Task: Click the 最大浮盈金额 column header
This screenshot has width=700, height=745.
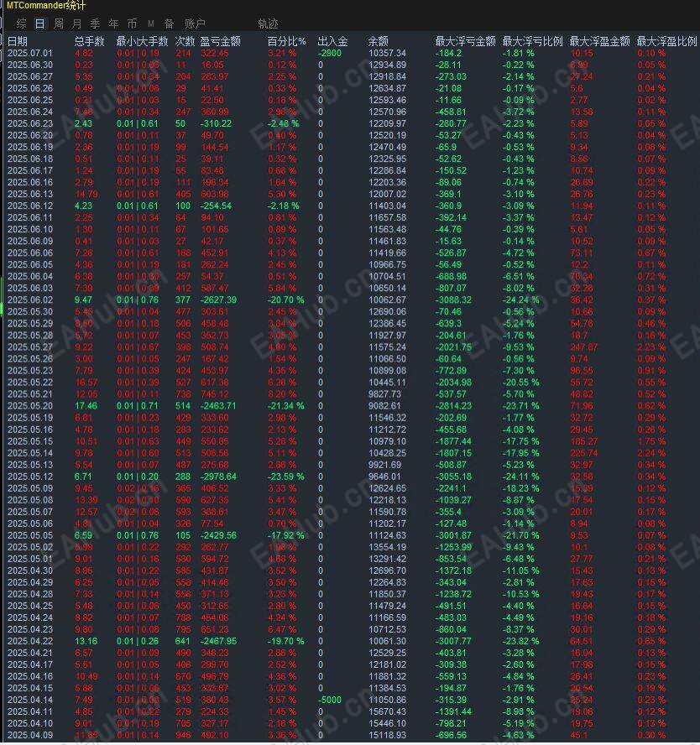Action: (x=600, y=41)
